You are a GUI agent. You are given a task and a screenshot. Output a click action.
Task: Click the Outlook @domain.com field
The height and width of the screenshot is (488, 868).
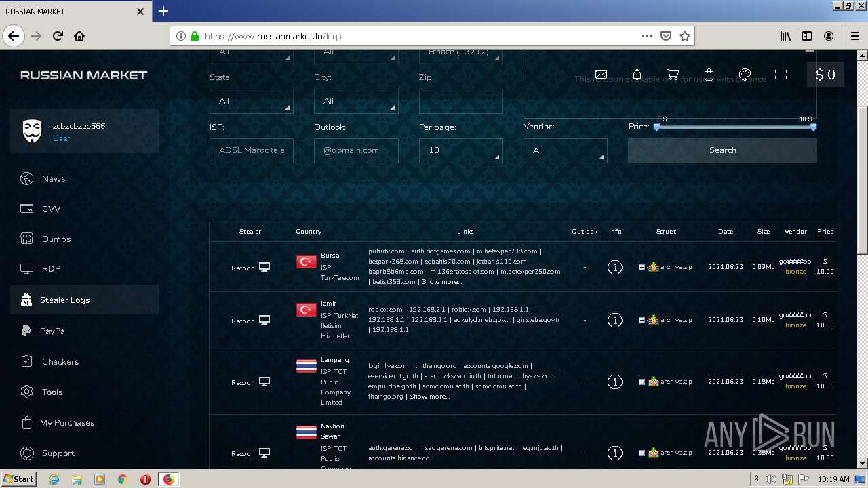click(356, 150)
